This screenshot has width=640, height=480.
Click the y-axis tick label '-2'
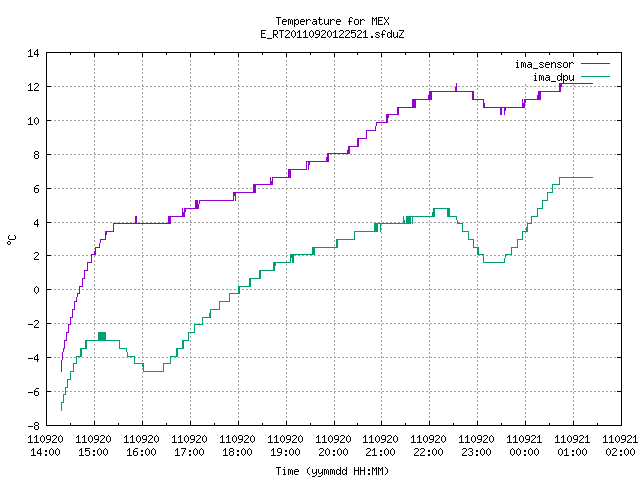pos(33,324)
